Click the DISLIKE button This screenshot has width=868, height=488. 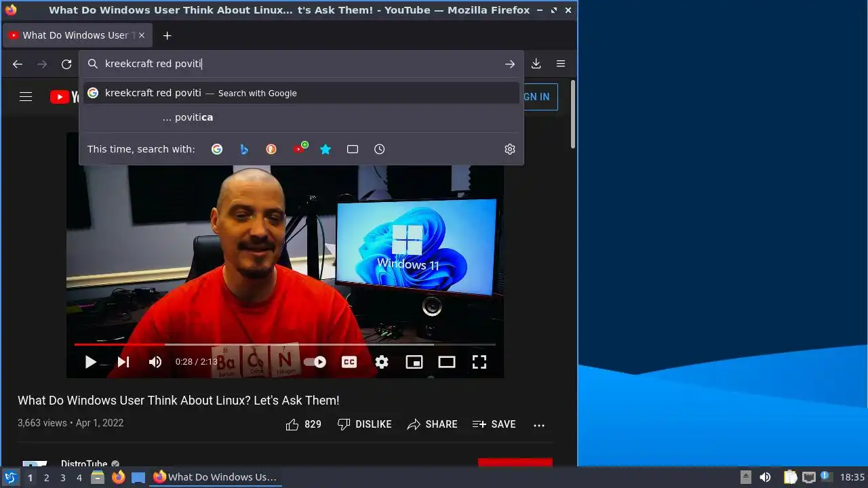point(365,424)
